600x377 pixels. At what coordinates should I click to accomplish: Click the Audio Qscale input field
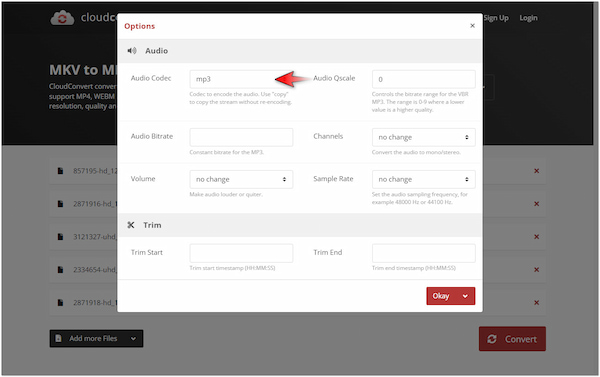[x=424, y=79]
